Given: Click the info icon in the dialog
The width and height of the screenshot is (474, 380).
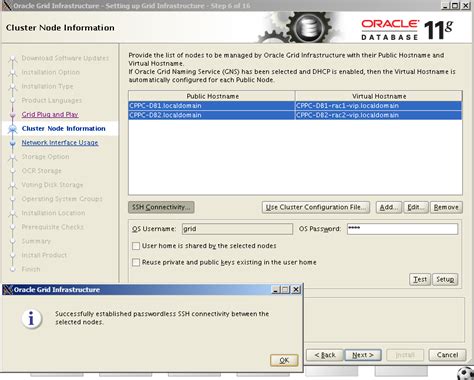Looking at the screenshot, I should point(32,318).
